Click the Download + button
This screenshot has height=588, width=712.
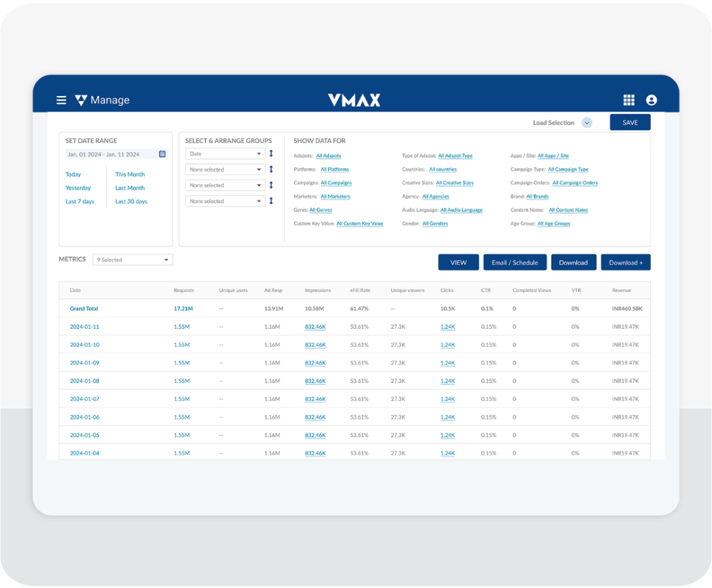(x=625, y=263)
